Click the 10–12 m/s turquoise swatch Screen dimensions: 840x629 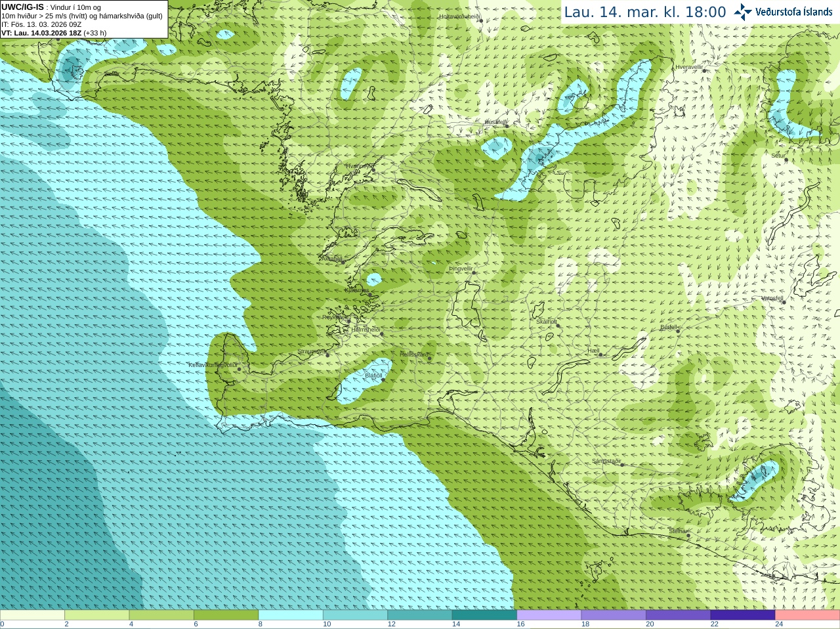pos(355,615)
